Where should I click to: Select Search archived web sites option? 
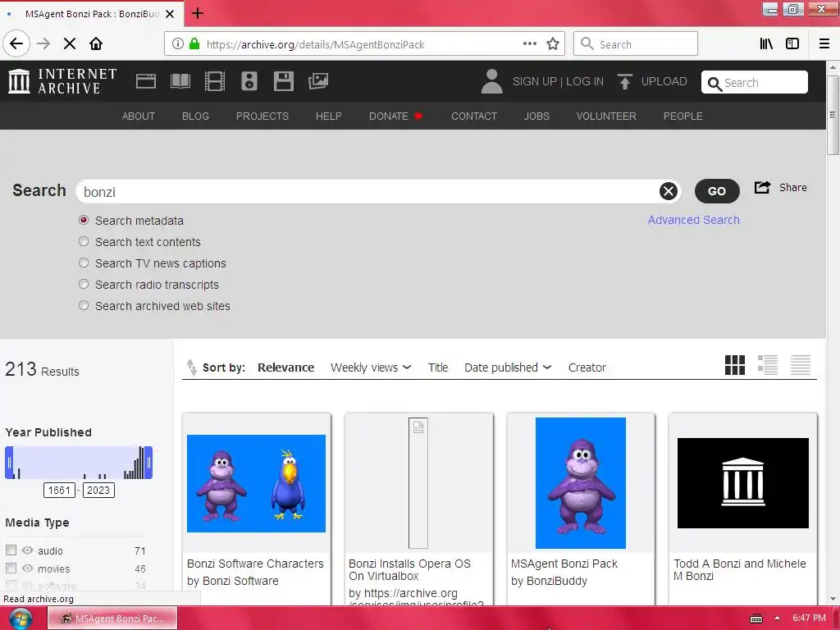pyautogui.click(x=84, y=305)
